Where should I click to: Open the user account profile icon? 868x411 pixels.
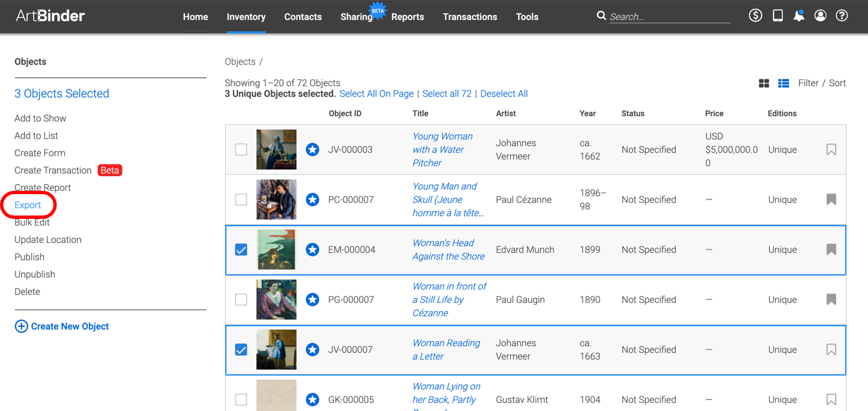click(x=820, y=15)
